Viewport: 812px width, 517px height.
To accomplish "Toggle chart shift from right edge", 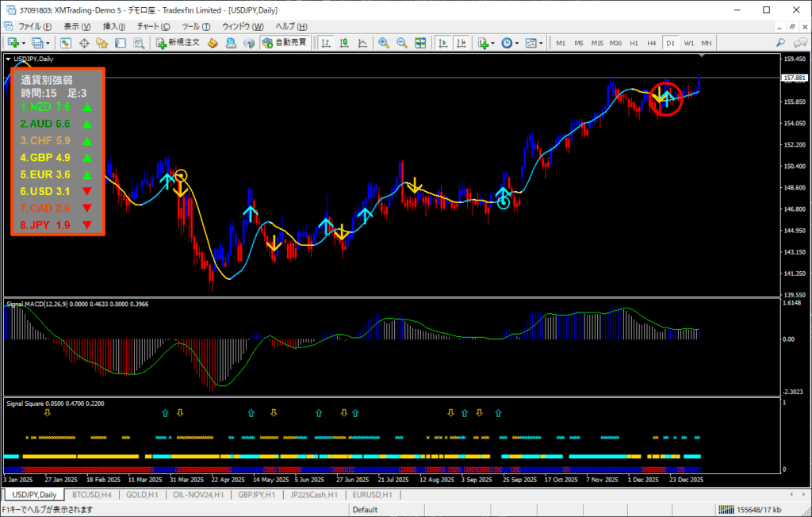I will click(461, 43).
